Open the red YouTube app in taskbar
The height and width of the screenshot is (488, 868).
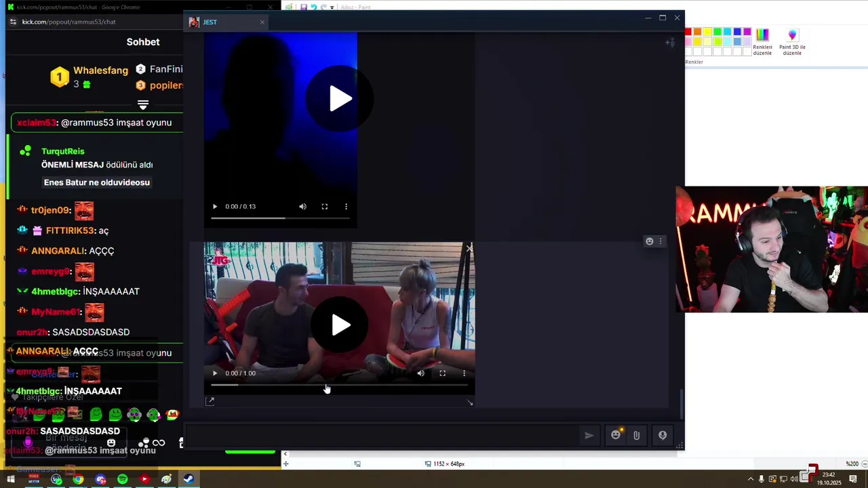(144, 479)
